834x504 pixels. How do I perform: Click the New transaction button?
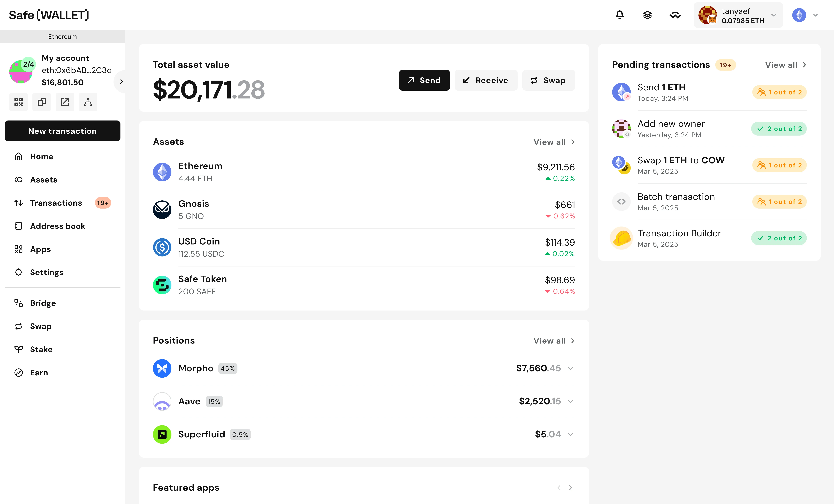62,131
